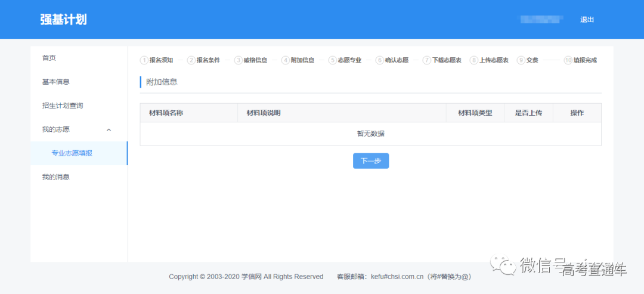Go to step 2 报名条件

203,60
